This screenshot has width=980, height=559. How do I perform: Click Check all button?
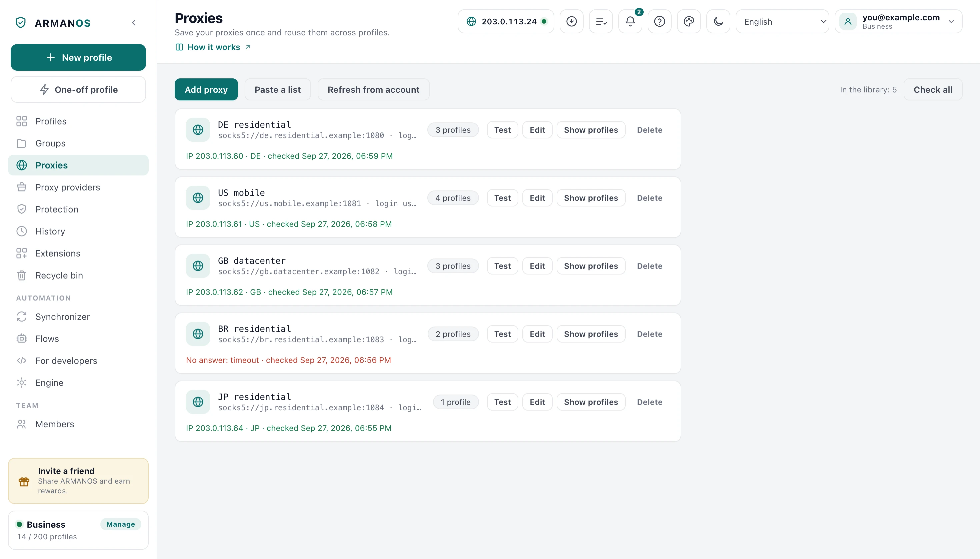(x=933, y=89)
